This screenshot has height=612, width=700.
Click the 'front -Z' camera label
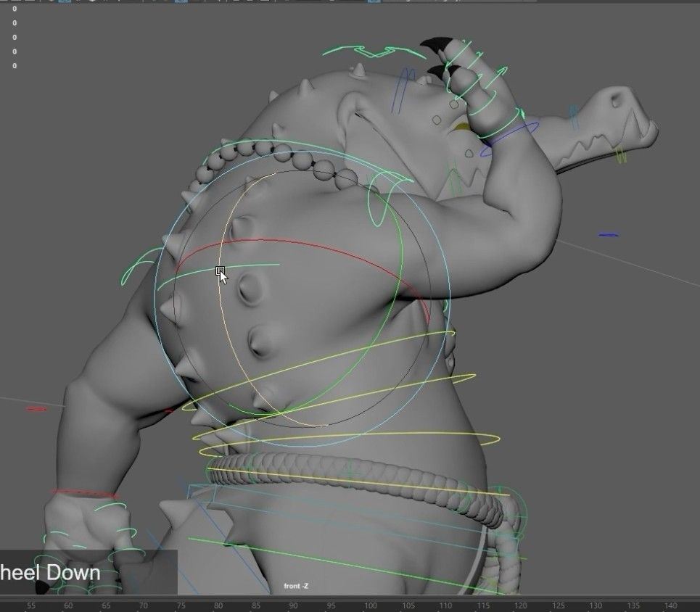pos(296,586)
